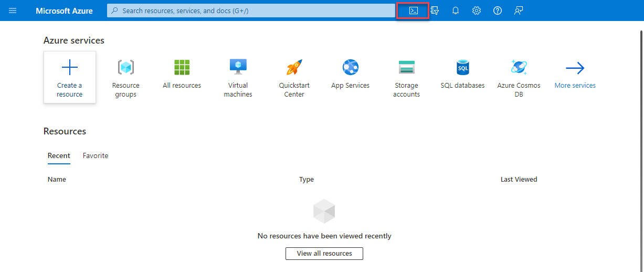Click the Name column header

pos(57,180)
